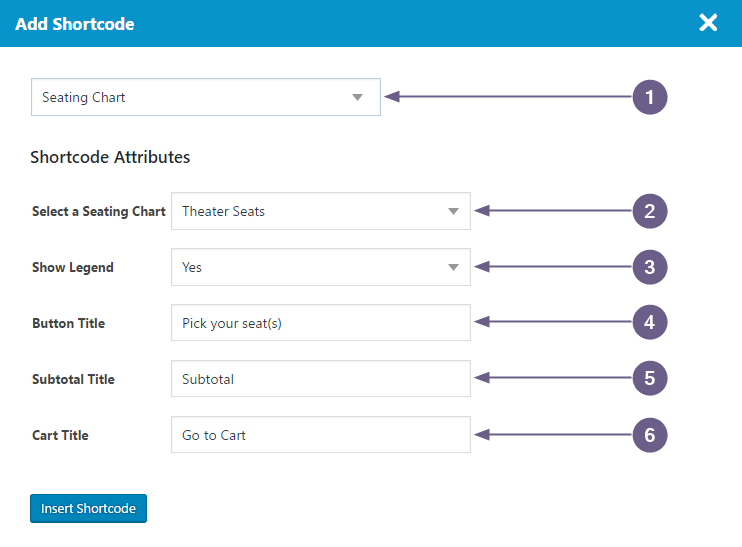The image size is (742, 547).
Task: Close the Add Shortcode dialog
Action: [x=708, y=23]
